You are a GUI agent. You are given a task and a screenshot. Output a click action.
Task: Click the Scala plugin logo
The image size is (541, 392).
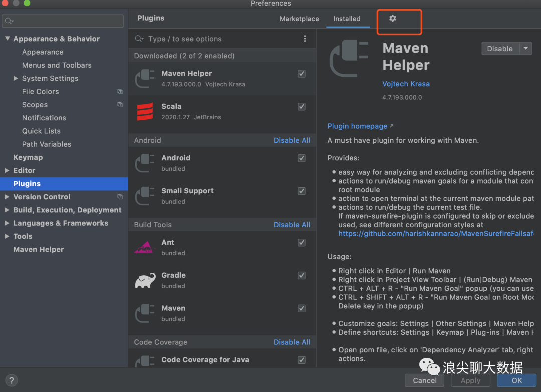point(145,112)
